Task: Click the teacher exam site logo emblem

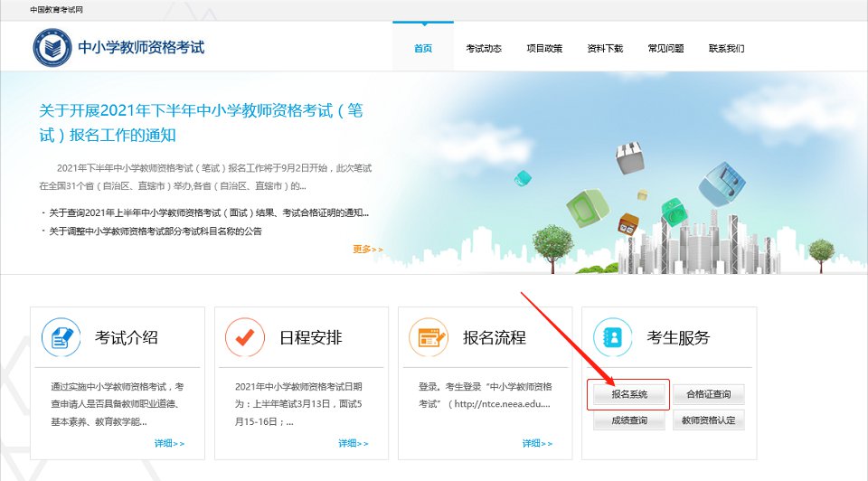Action: point(52,47)
